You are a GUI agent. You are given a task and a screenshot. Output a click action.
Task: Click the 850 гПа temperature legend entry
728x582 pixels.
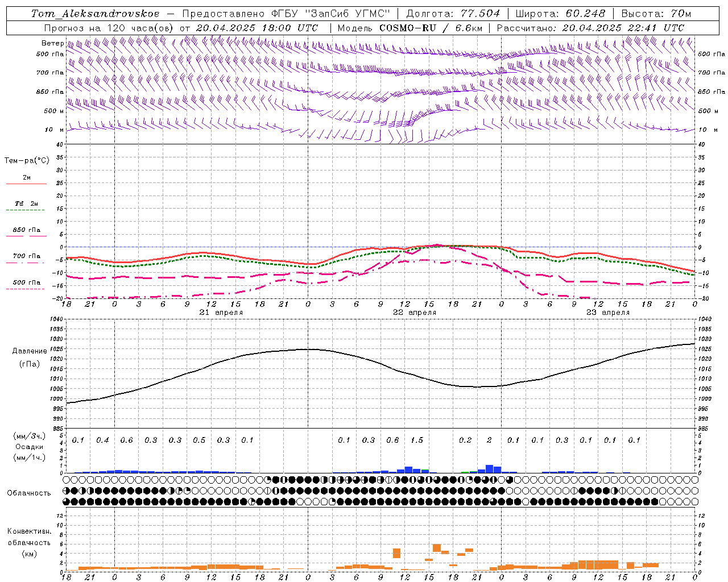27,230
